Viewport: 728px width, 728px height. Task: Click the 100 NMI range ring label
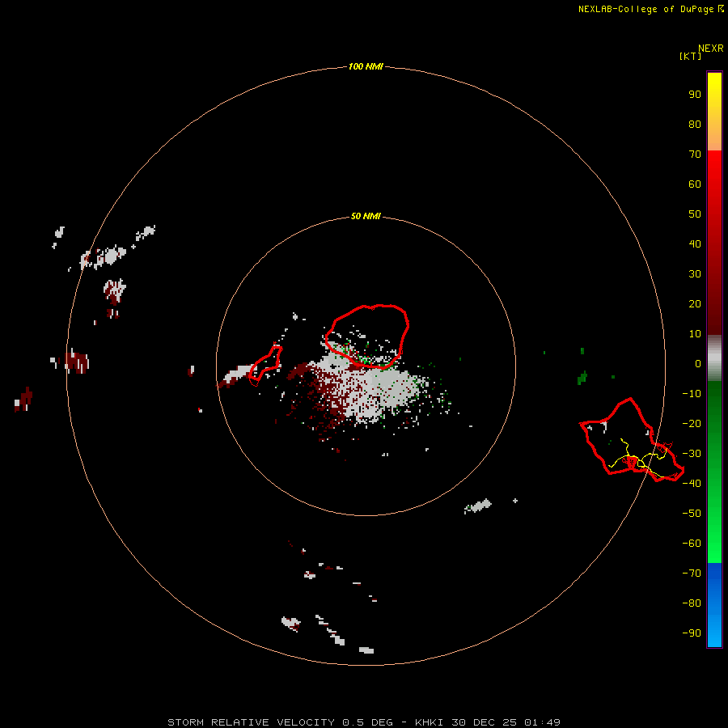click(x=366, y=66)
